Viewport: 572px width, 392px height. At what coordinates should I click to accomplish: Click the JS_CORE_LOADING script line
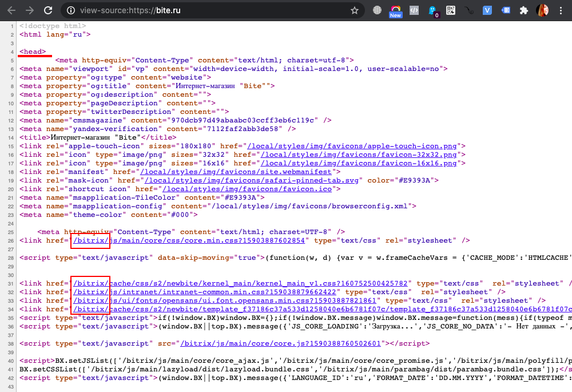point(296,326)
